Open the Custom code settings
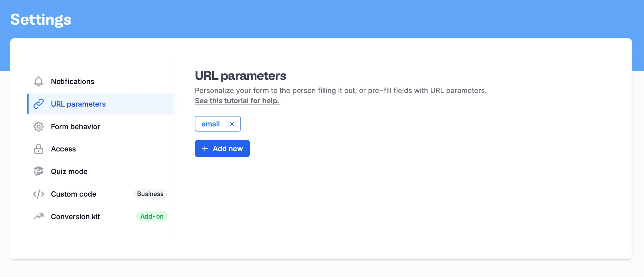Viewport: 644px width, 277px height. click(x=74, y=194)
